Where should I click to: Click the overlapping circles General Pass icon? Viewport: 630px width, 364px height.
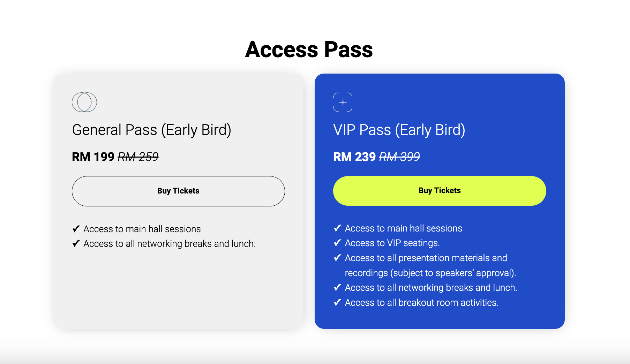tap(84, 102)
